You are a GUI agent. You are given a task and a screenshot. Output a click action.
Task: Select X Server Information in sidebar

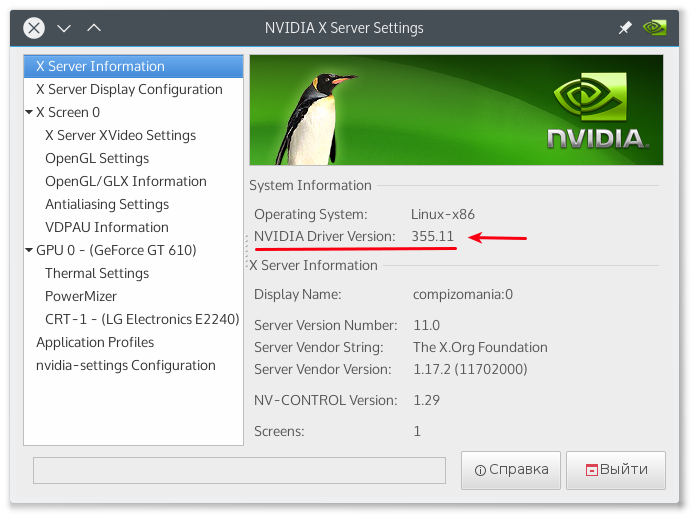[x=100, y=67]
